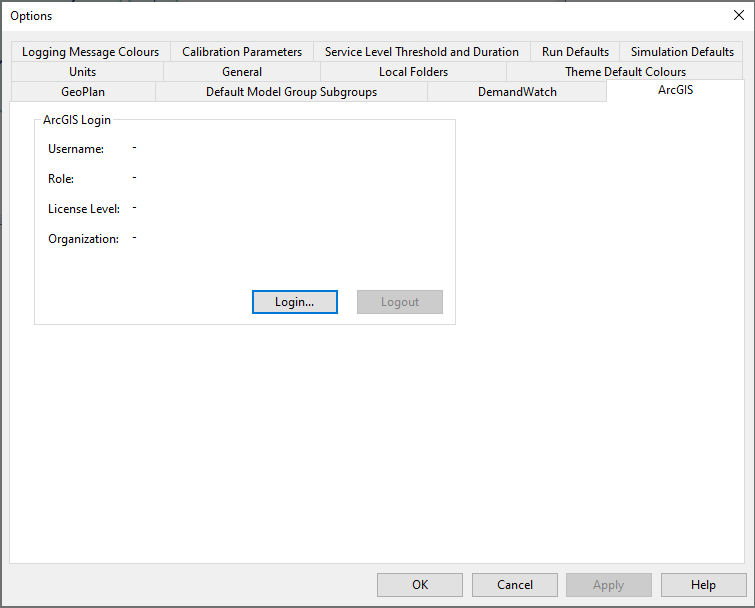Click the Role: label
The width and height of the screenshot is (755, 608).
61,179
